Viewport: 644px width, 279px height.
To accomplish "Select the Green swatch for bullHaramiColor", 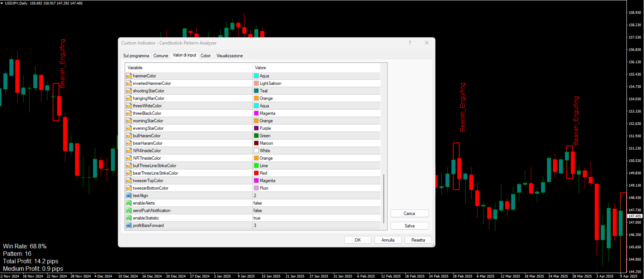I will tap(256, 136).
